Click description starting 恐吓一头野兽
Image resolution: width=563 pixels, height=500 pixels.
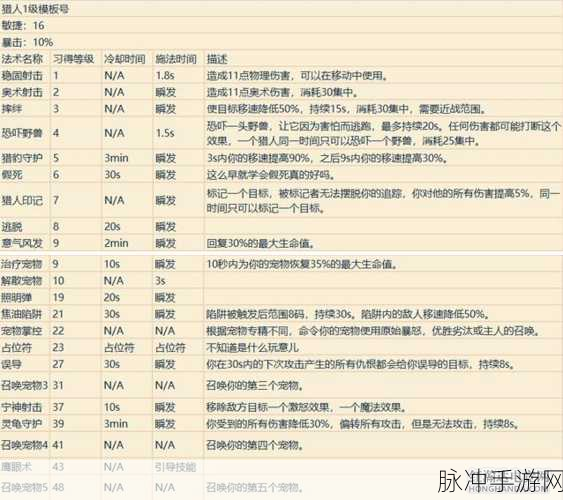(x=383, y=133)
